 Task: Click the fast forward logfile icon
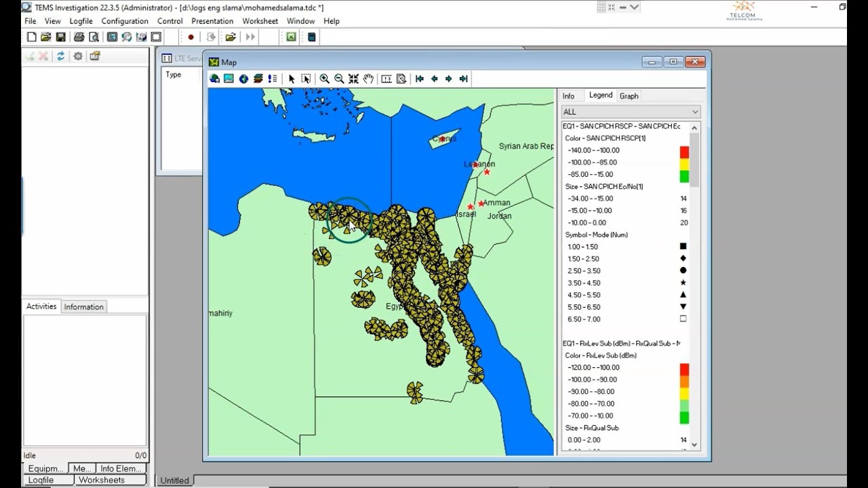[x=250, y=37]
